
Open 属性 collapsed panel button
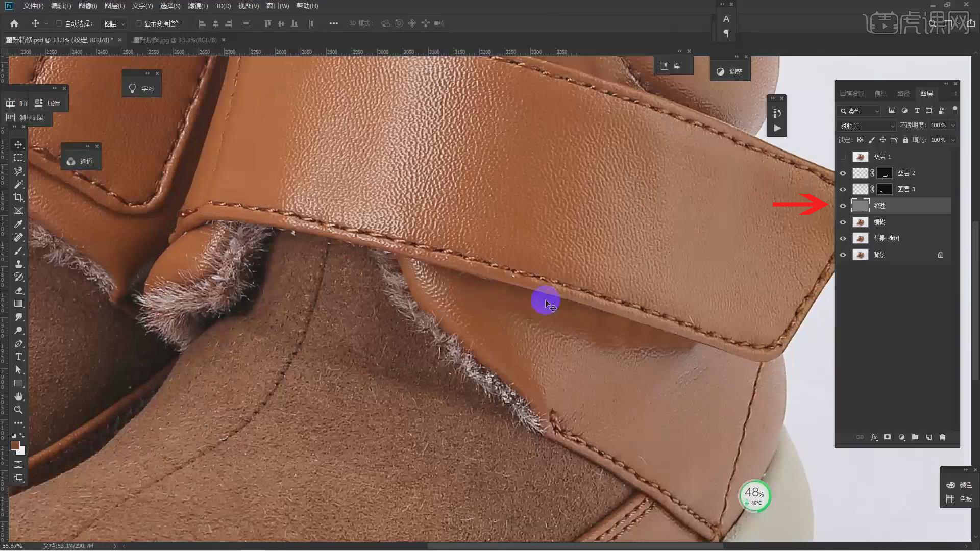48,103
